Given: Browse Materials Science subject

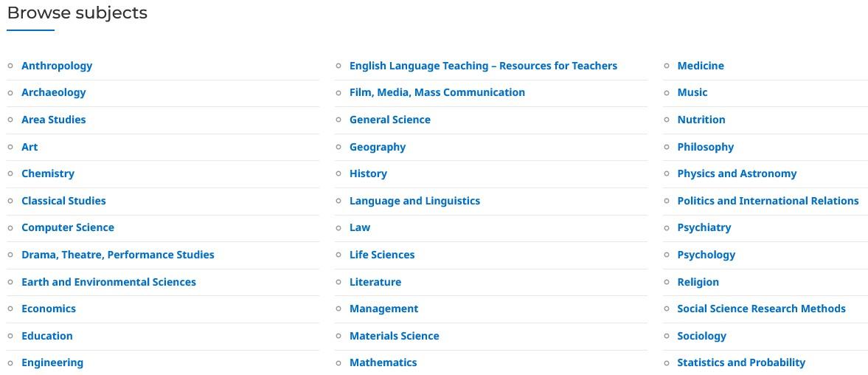Looking at the screenshot, I should point(394,336).
